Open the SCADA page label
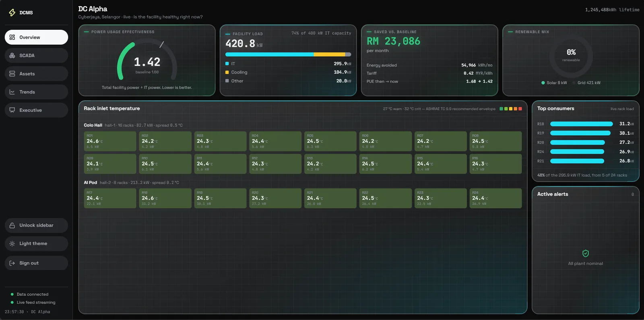Screen dimensions: 644x320 click(x=27, y=56)
